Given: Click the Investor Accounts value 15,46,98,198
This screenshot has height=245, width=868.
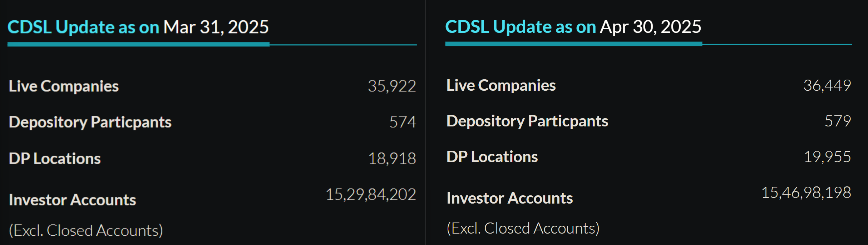Looking at the screenshot, I should (806, 192).
